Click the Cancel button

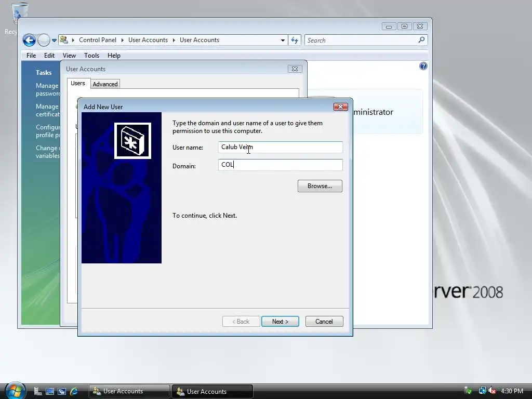(x=324, y=321)
